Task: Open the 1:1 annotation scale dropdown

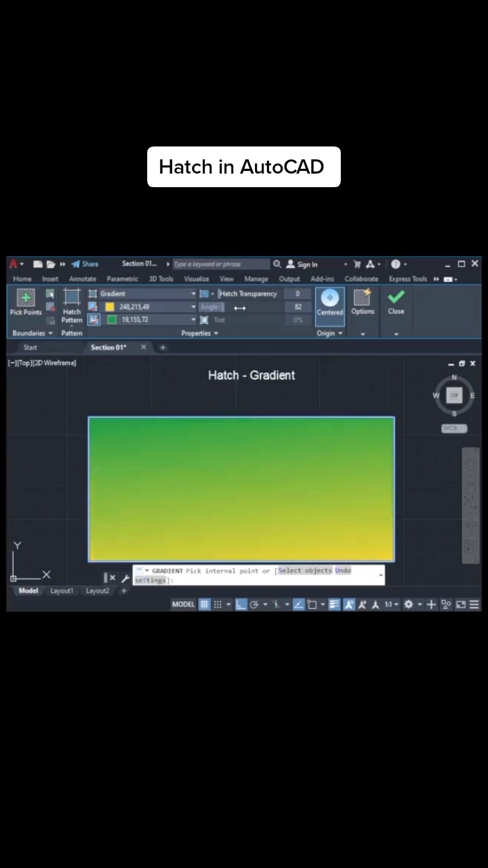Action: pos(392,604)
